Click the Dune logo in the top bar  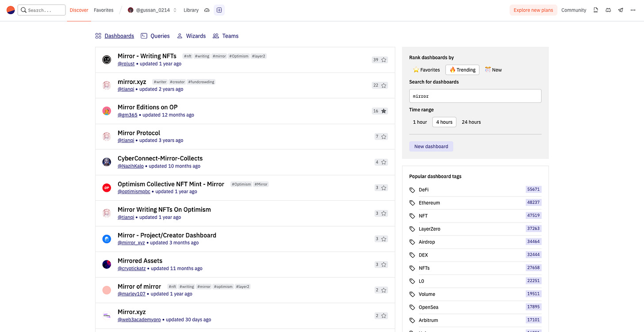[x=11, y=10]
